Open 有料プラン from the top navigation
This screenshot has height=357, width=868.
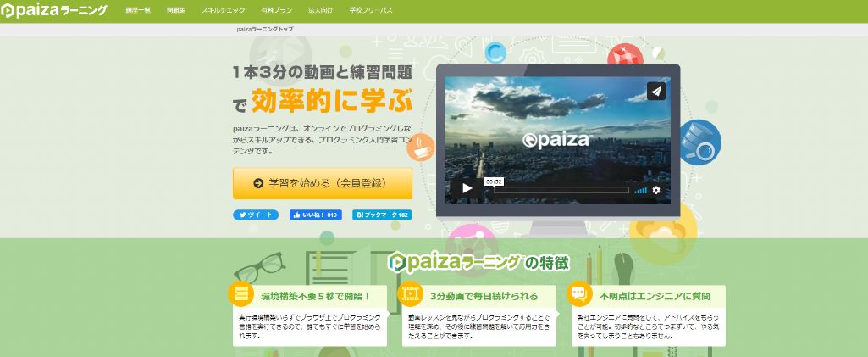pyautogui.click(x=276, y=10)
